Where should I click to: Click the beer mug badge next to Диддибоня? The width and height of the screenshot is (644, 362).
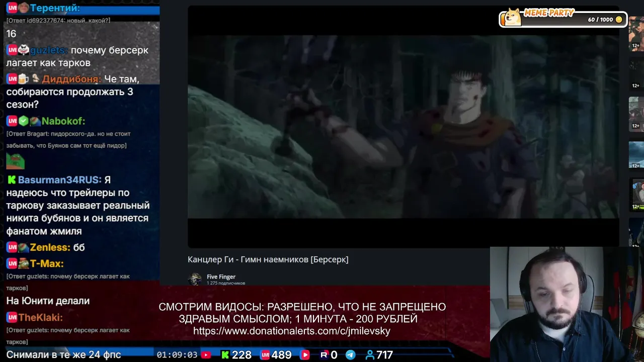24,79
